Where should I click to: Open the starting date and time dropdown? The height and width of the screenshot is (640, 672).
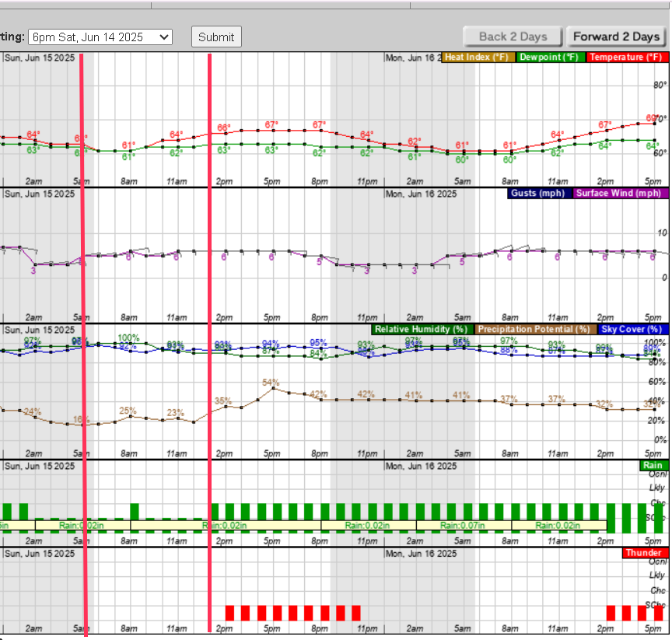click(100, 37)
